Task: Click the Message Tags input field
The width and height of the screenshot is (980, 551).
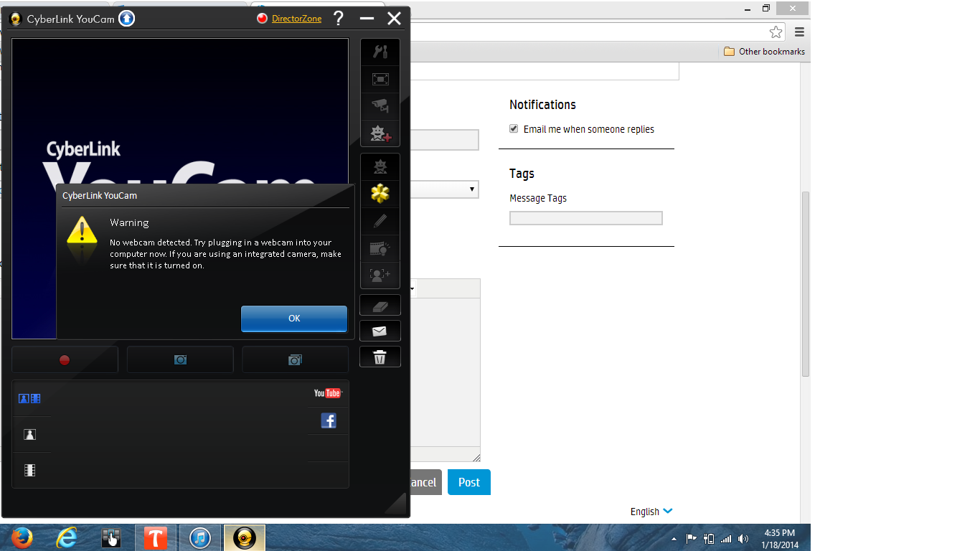Action: (585, 218)
